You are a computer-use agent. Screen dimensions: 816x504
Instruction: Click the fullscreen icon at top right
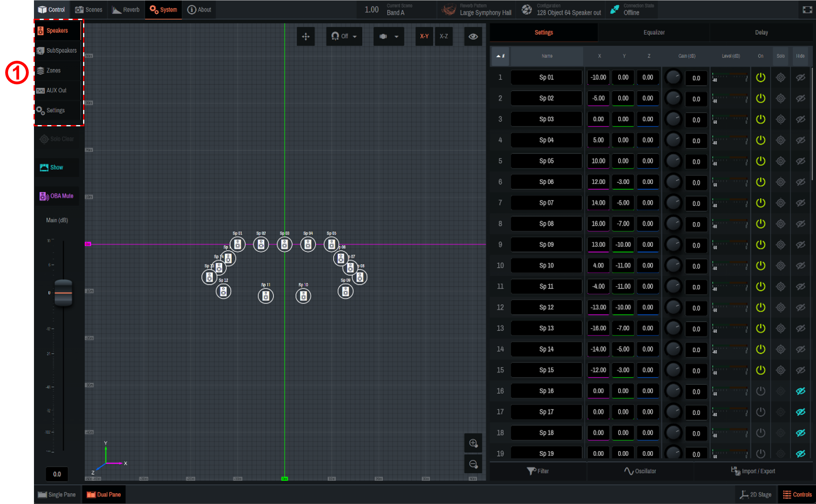pyautogui.click(x=807, y=10)
